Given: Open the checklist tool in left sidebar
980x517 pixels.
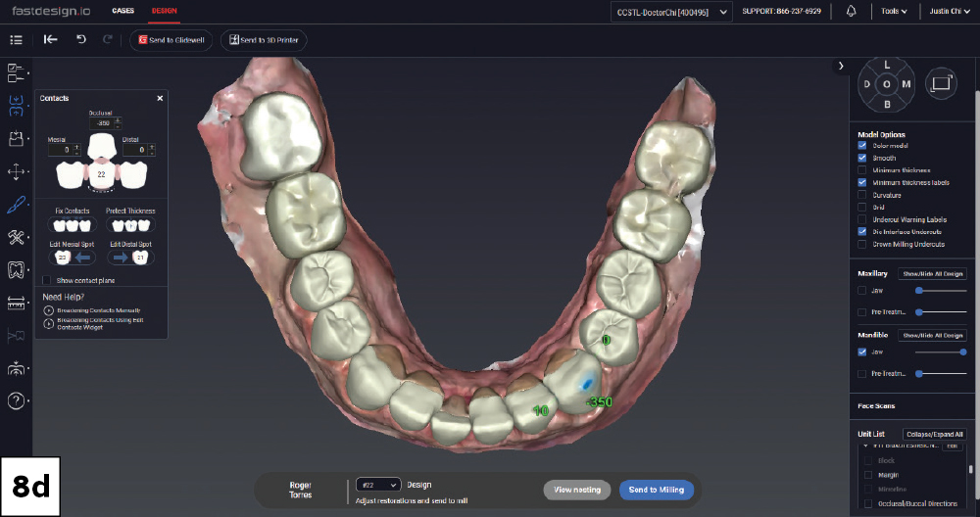Looking at the screenshot, I should [x=17, y=72].
